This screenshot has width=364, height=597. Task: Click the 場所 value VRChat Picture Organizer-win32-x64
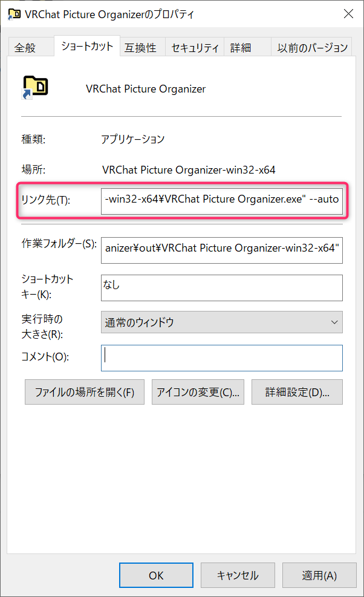point(189,170)
